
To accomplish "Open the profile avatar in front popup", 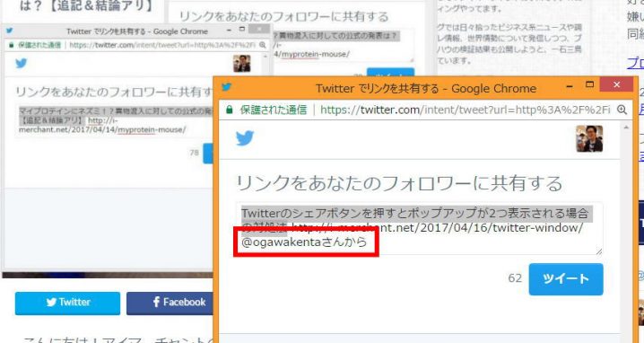I will coord(589,138).
